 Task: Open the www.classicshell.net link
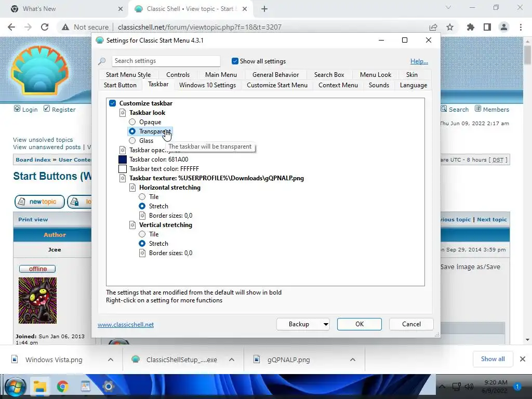pyautogui.click(x=126, y=325)
